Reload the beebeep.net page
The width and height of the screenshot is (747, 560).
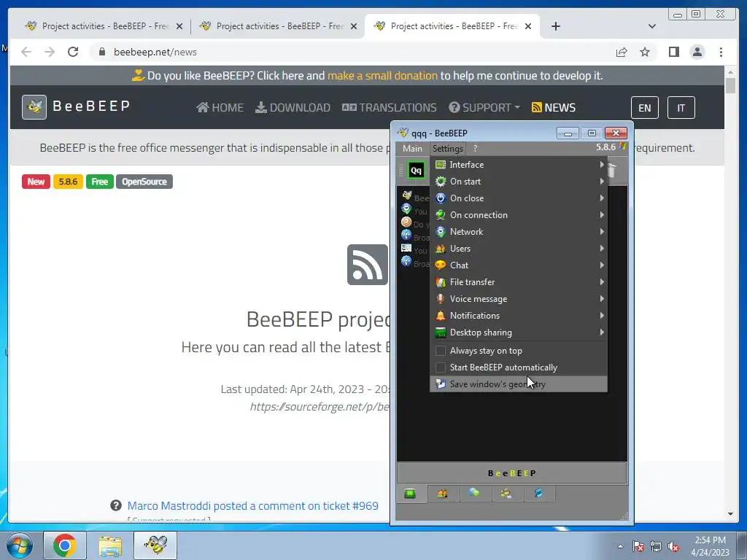pyautogui.click(x=73, y=52)
